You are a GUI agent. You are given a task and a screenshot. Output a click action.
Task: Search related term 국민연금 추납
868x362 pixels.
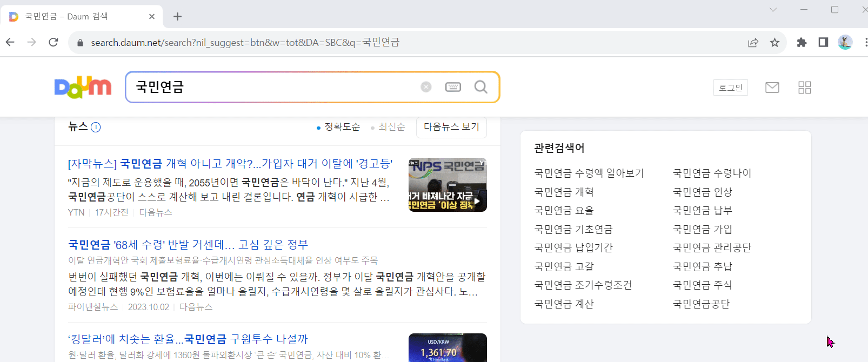click(702, 267)
